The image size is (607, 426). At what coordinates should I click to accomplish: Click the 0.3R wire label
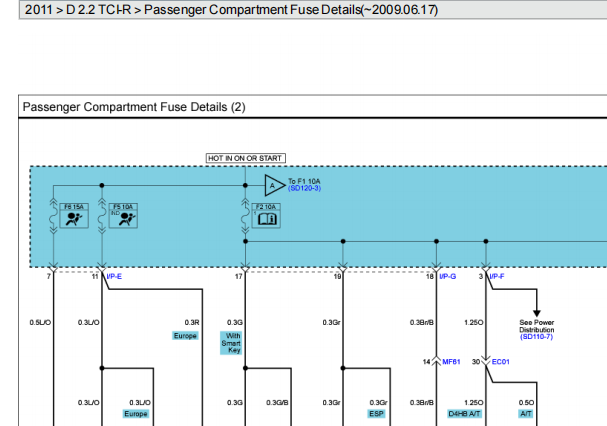[x=192, y=323]
